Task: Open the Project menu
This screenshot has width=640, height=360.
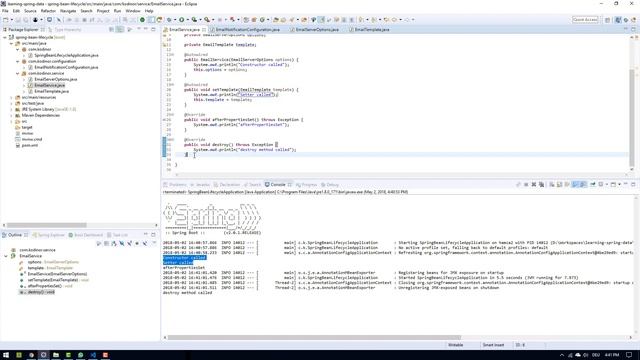Action: pyautogui.click(x=103, y=11)
